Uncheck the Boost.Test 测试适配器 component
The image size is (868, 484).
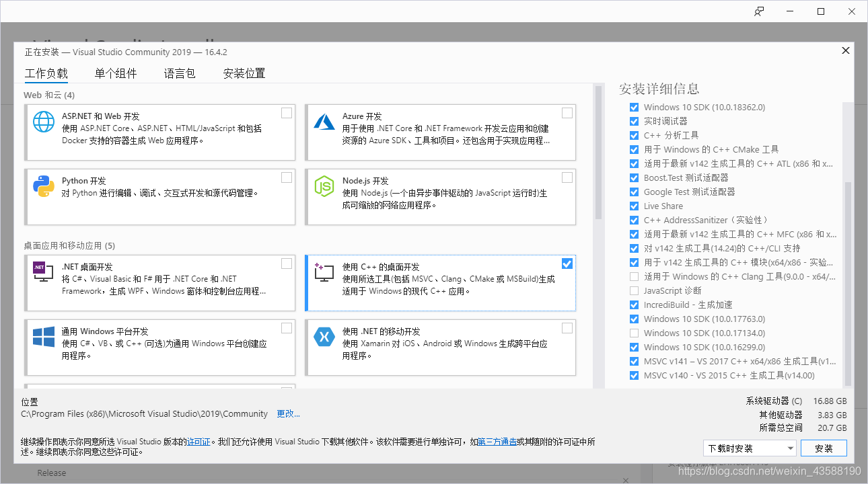tap(634, 178)
